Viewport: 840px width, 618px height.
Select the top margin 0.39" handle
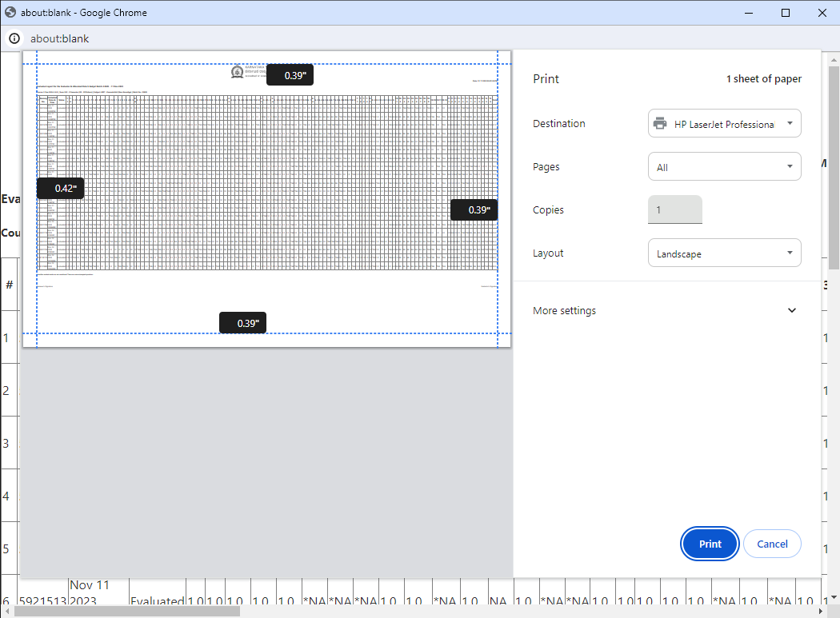point(290,75)
